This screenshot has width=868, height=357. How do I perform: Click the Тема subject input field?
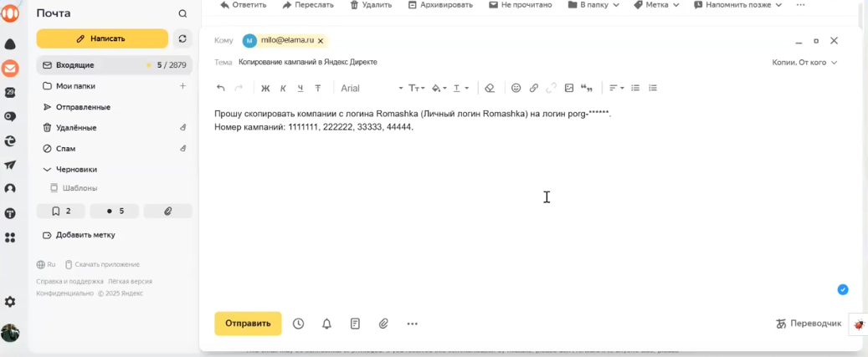tap(498, 63)
